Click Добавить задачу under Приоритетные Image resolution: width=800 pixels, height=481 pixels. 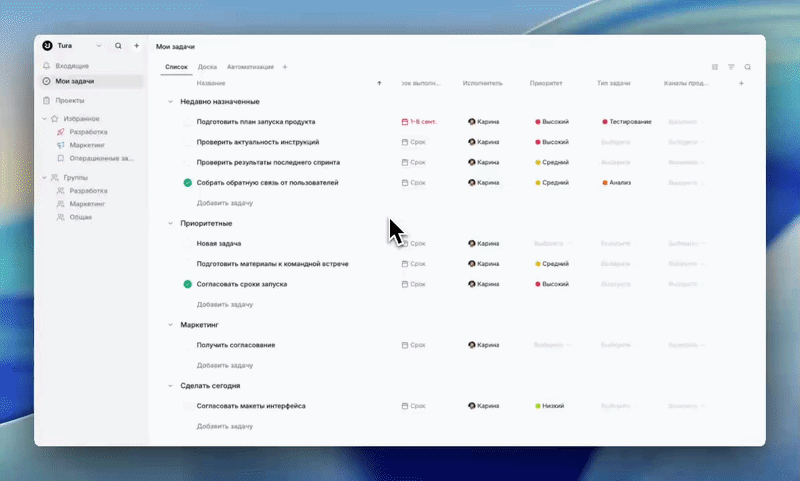tap(225, 305)
